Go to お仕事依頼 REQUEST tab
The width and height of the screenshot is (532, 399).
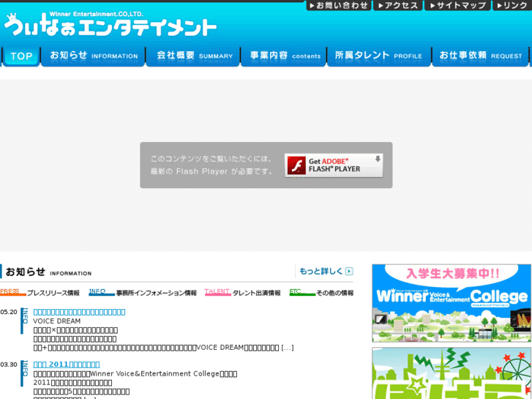click(481, 56)
